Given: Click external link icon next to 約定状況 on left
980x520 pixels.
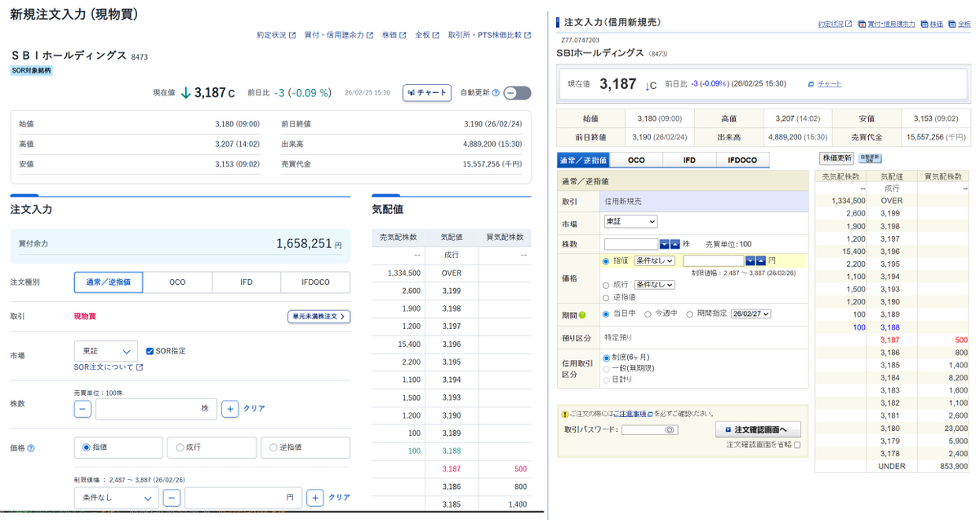Looking at the screenshot, I should pyautogui.click(x=292, y=35).
